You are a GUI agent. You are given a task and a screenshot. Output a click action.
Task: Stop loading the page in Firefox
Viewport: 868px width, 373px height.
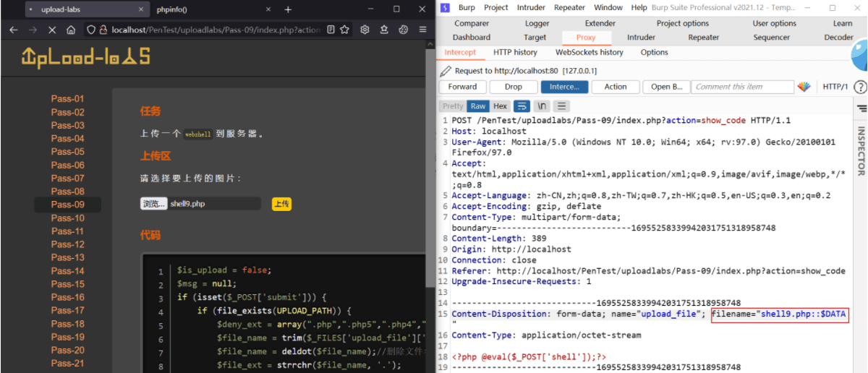[52, 30]
